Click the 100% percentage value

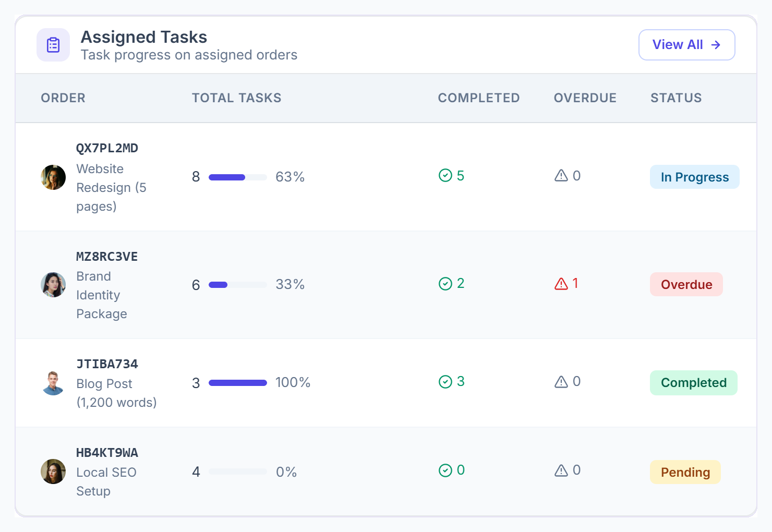[x=293, y=383]
